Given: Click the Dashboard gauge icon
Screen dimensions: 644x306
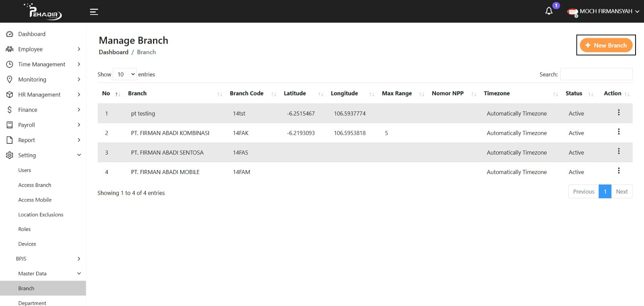Looking at the screenshot, I should pyautogui.click(x=10, y=34).
